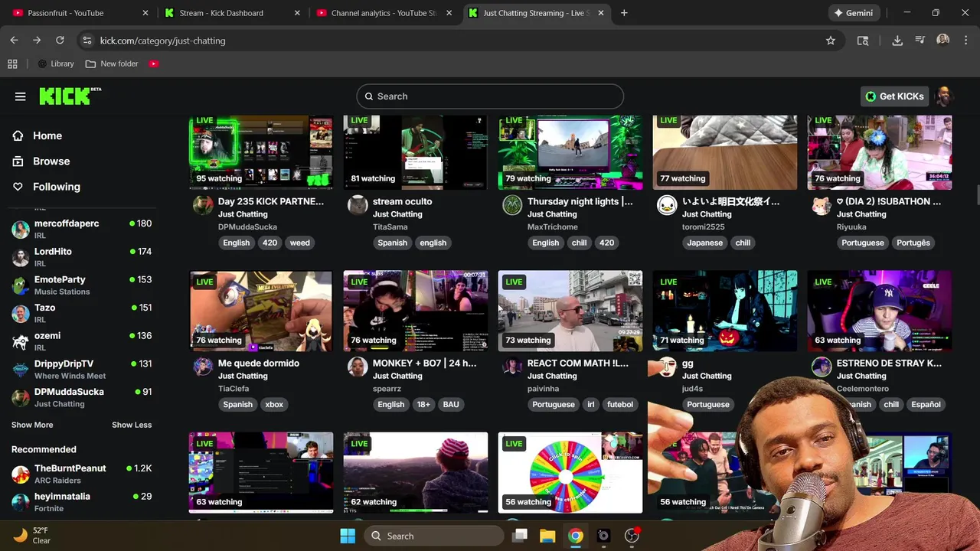Click the Kick search box
Screen dimensions: 980x551
(x=490, y=96)
